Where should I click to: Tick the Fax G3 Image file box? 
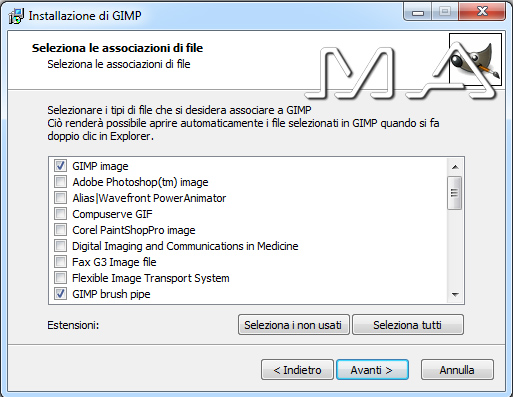click(x=60, y=262)
